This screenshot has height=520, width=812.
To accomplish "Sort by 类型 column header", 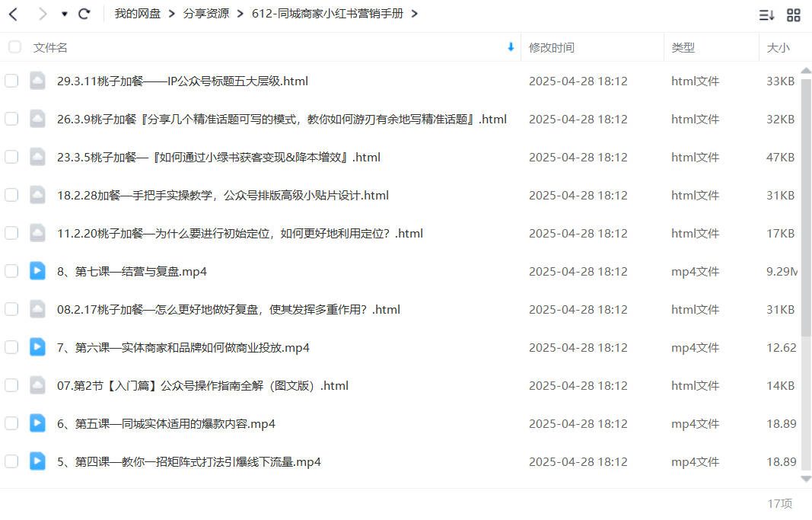I will [683, 48].
